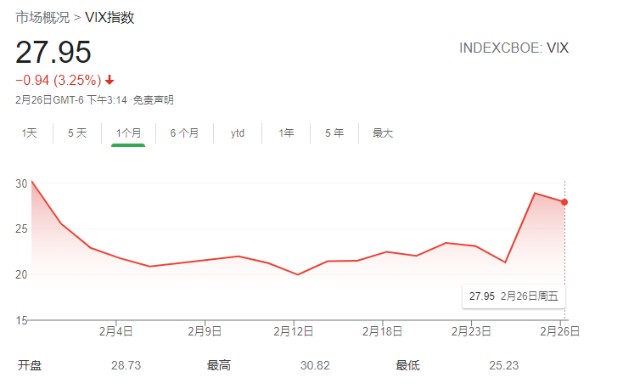Screen dimensions: 640x389
Task: Click the 2月9日 date axis label
Action: [204, 331]
